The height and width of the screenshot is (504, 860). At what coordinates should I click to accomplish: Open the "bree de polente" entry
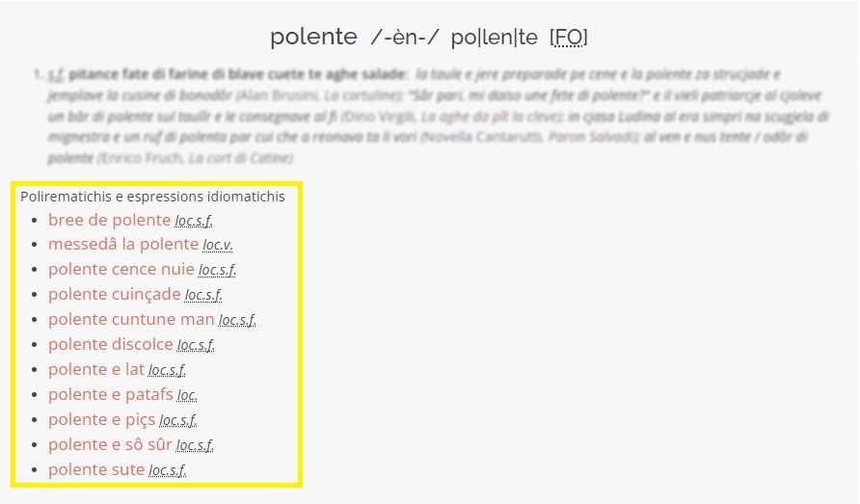109,220
